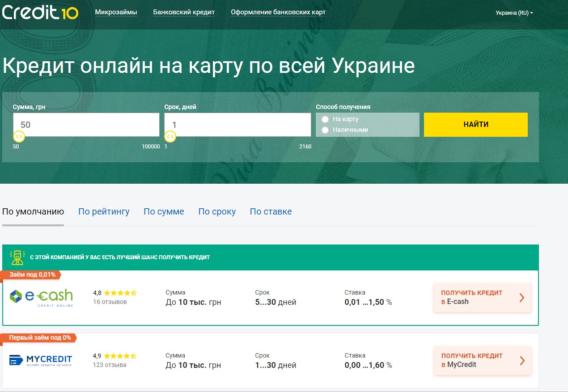Click the MyCredit company logo

[x=41, y=360]
